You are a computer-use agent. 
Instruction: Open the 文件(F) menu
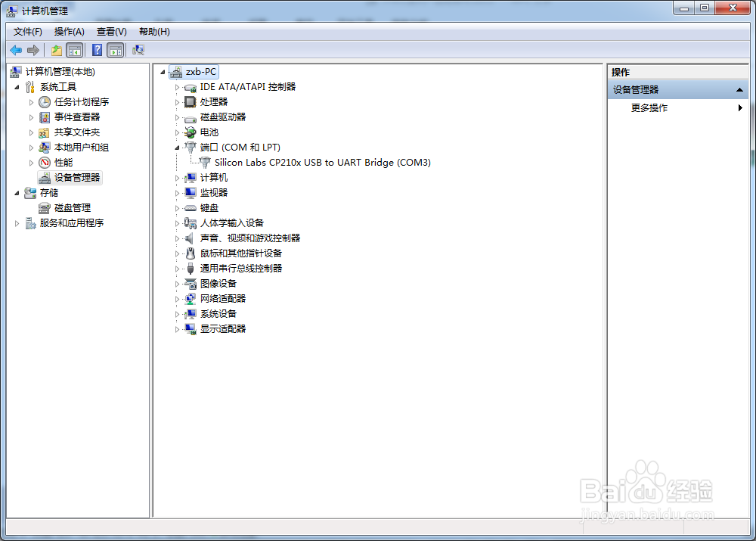click(27, 32)
